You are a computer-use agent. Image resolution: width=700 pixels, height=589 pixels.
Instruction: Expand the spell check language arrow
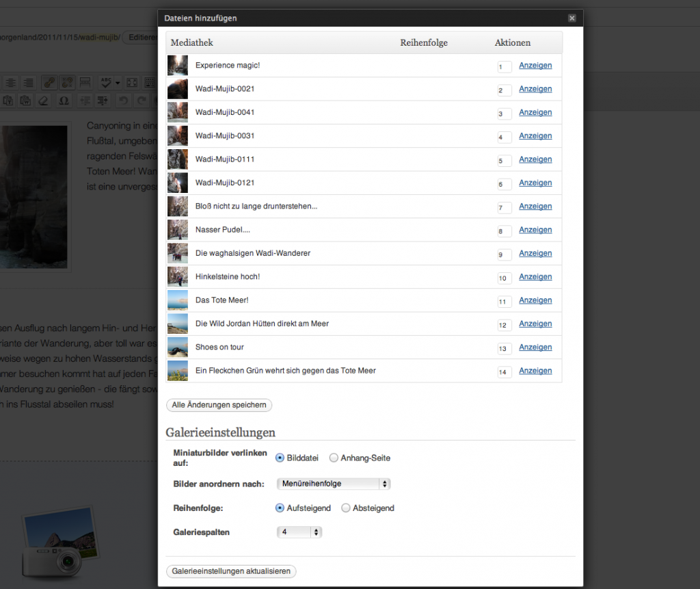pyautogui.click(x=118, y=83)
